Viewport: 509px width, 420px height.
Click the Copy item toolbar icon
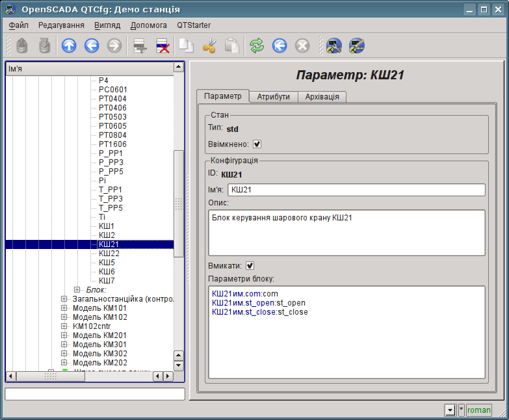[187, 46]
